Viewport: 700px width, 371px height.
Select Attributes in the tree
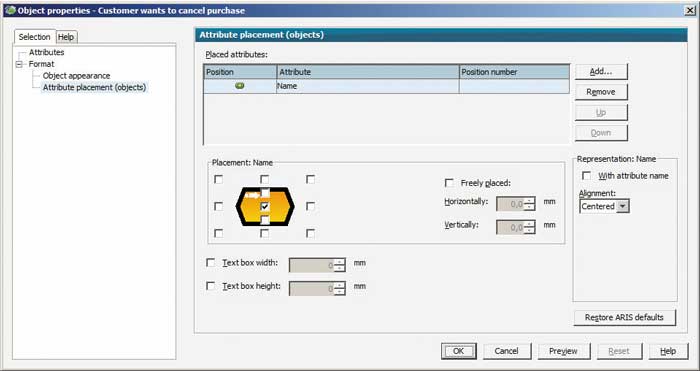pos(46,52)
